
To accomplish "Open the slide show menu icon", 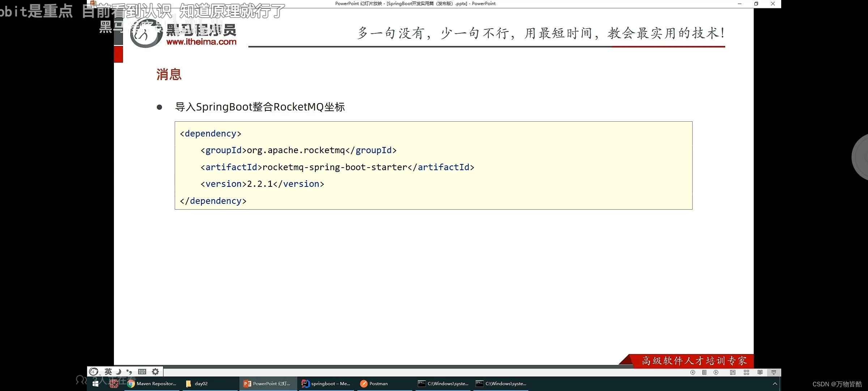I will pyautogui.click(x=704, y=373).
